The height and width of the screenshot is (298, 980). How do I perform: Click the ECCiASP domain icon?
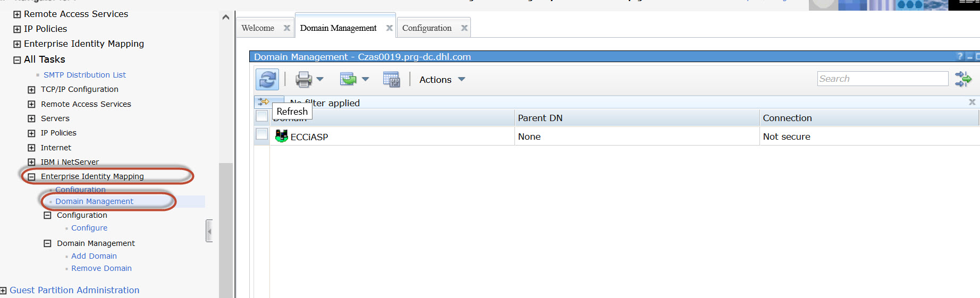281,137
